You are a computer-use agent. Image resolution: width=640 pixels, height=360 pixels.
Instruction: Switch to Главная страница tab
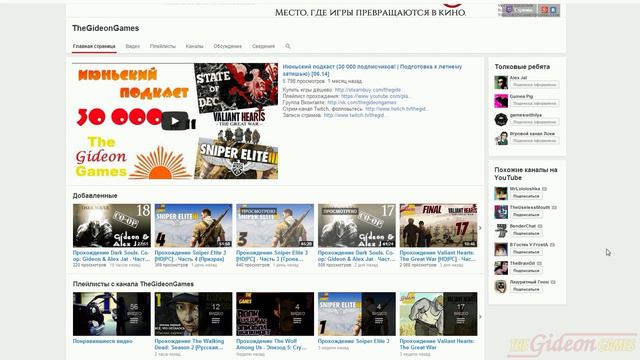[x=94, y=47]
